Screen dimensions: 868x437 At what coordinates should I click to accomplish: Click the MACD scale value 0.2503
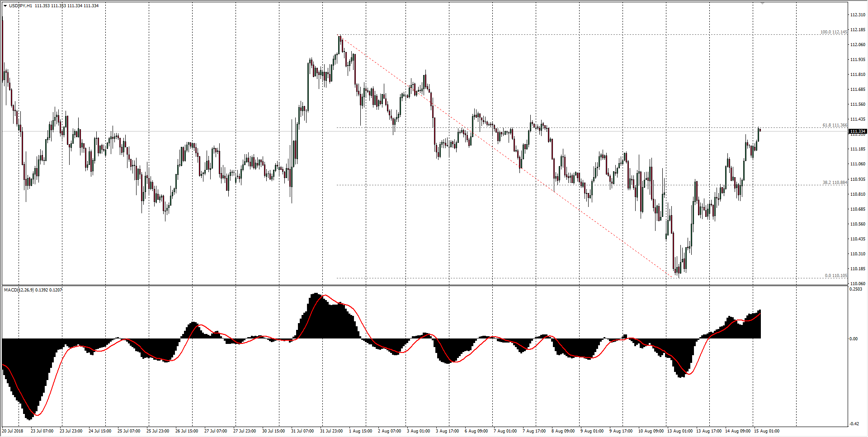(x=856, y=289)
